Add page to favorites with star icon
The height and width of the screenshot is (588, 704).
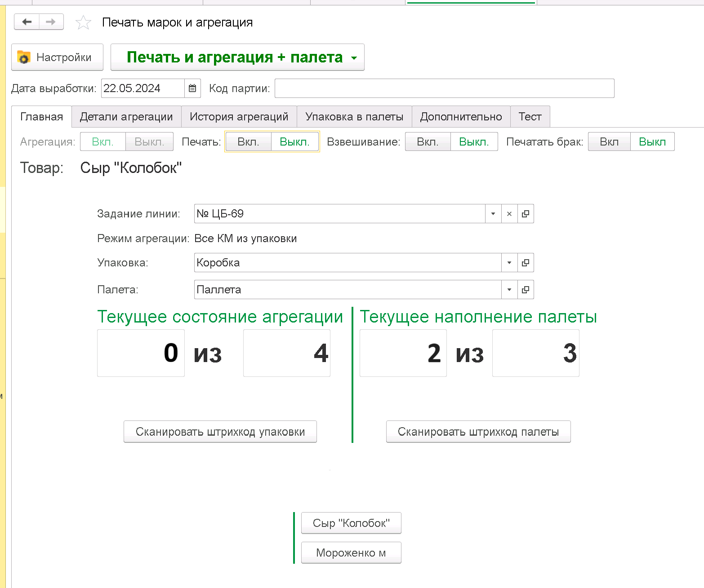point(83,22)
